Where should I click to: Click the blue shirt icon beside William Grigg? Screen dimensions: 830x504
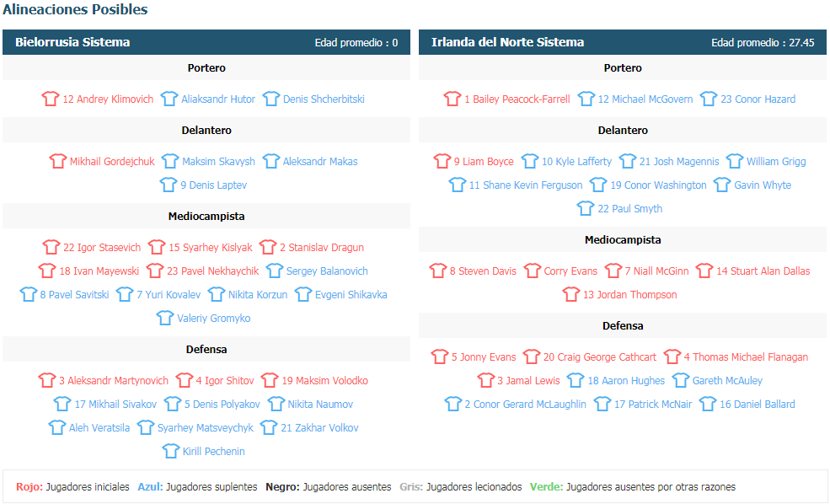[x=734, y=162]
